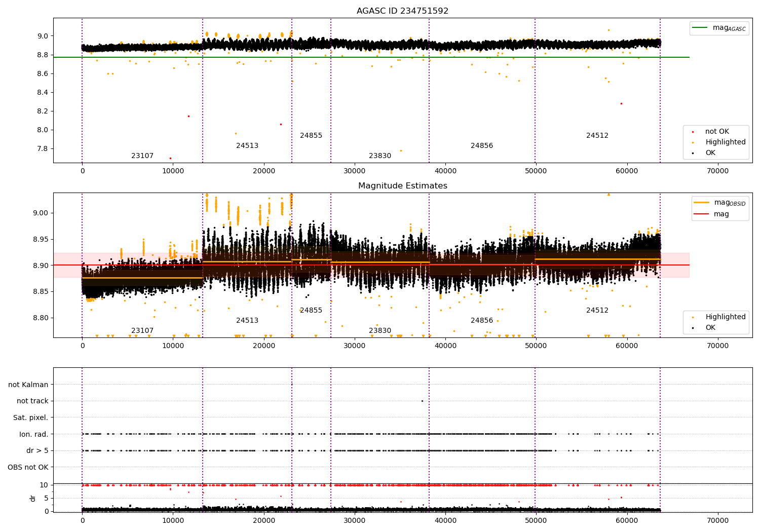
Task: Click label 24855 in Magnitude Estimates plot
Action: click(x=311, y=311)
